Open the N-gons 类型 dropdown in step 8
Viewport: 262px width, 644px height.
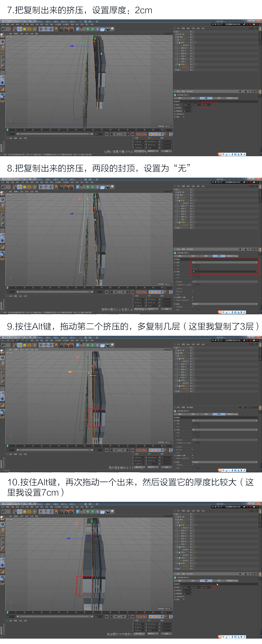pos(225,304)
